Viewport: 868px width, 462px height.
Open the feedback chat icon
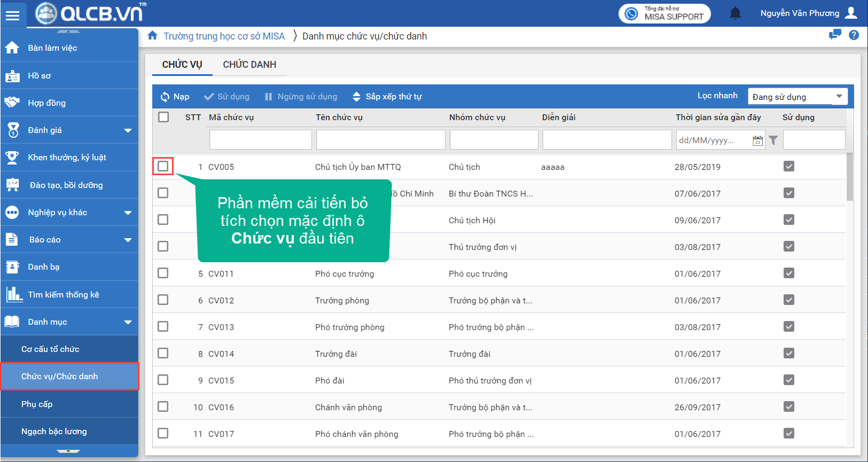click(834, 35)
